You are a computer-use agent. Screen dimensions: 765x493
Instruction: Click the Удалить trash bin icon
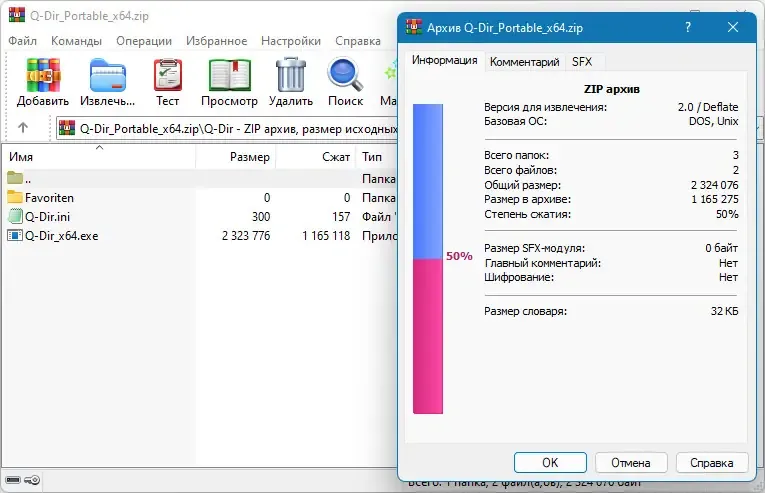coord(291,75)
